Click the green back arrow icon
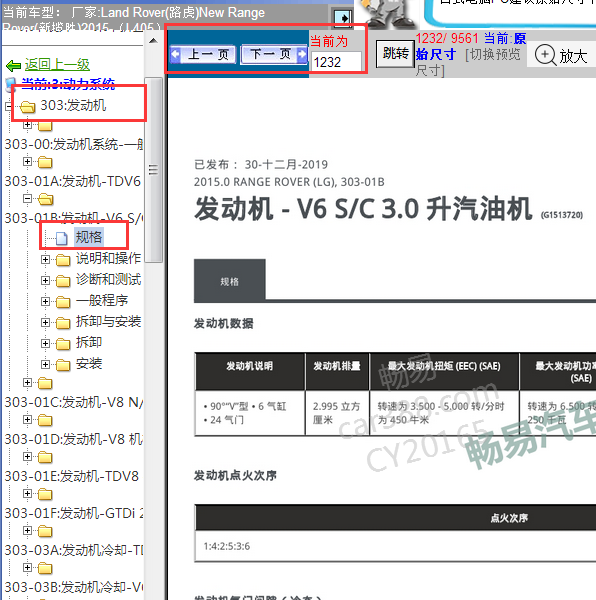This screenshot has width=596, height=600. tap(13, 65)
